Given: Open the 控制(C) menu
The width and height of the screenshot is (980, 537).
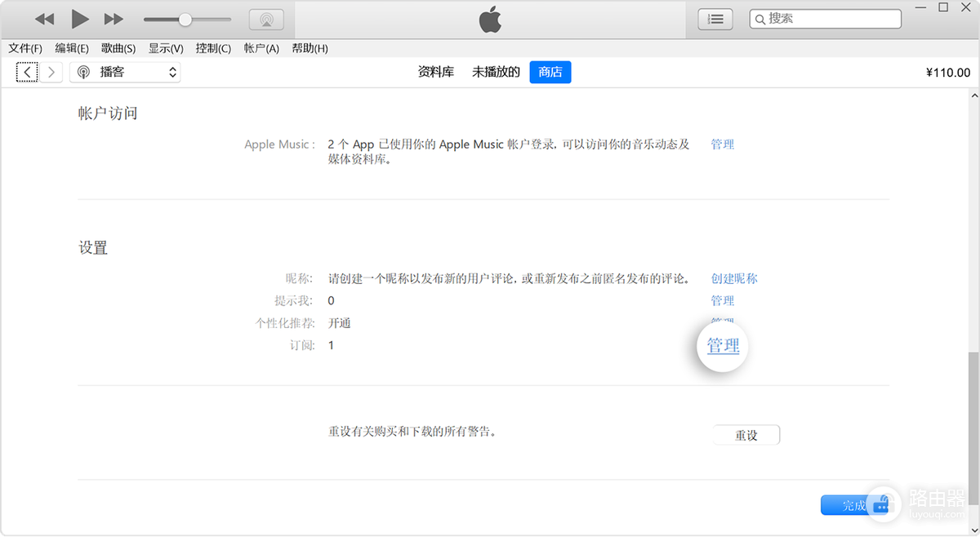Looking at the screenshot, I should click(x=213, y=48).
